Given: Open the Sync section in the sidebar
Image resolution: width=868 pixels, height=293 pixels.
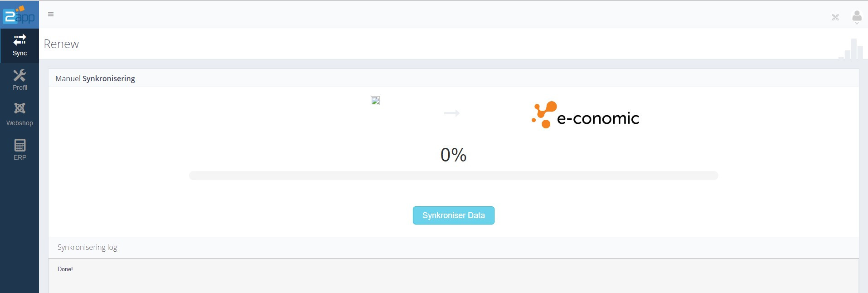Looking at the screenshot, I should click(19, 45).
